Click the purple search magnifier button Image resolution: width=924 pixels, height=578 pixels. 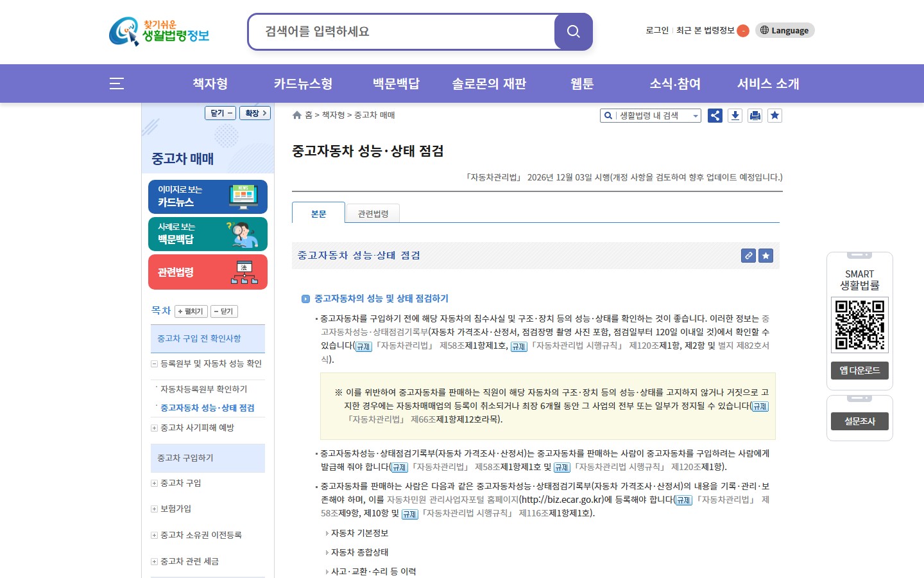(x=573, y=31)
